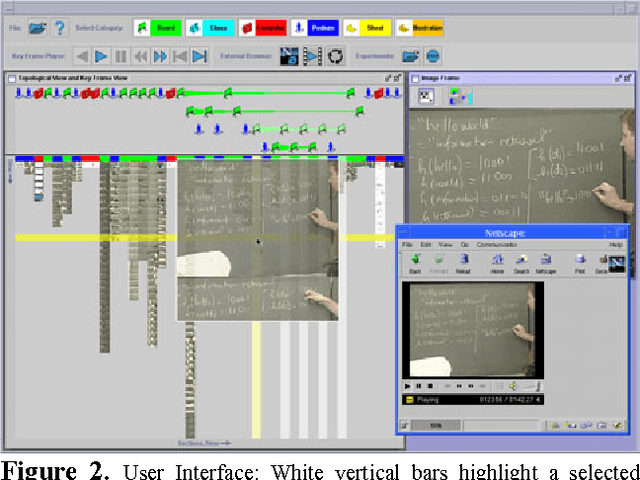Click Netscape Security button
The height and width of the screenshot is (480, 640).
[601, 264]
